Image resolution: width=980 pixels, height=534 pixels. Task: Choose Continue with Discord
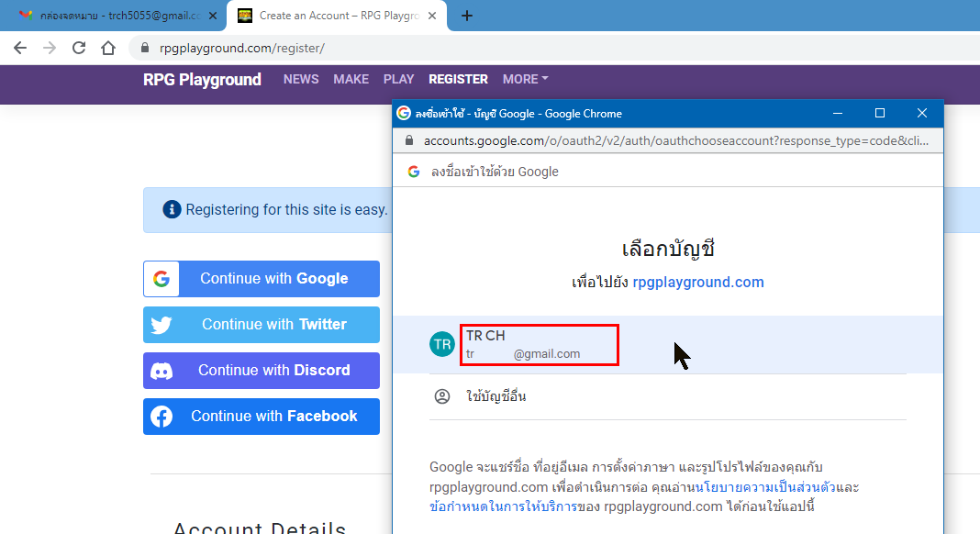click(x=262, y=370)
